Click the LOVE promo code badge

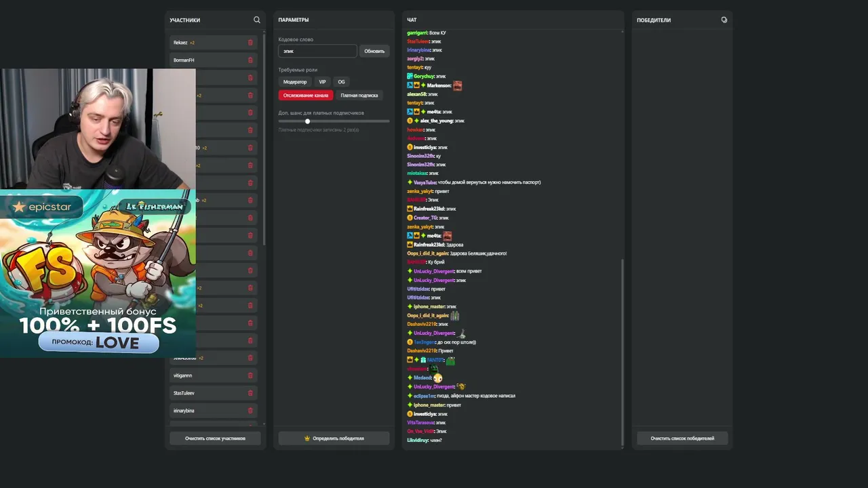(x=99, y=343)
